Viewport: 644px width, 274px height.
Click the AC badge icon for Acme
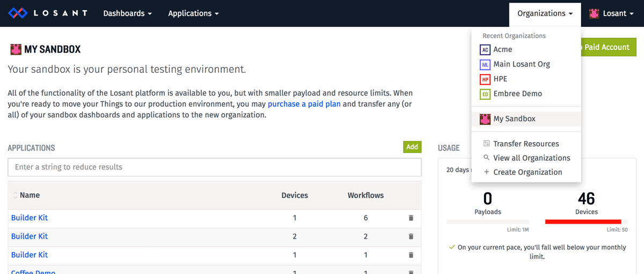(485, 49)
